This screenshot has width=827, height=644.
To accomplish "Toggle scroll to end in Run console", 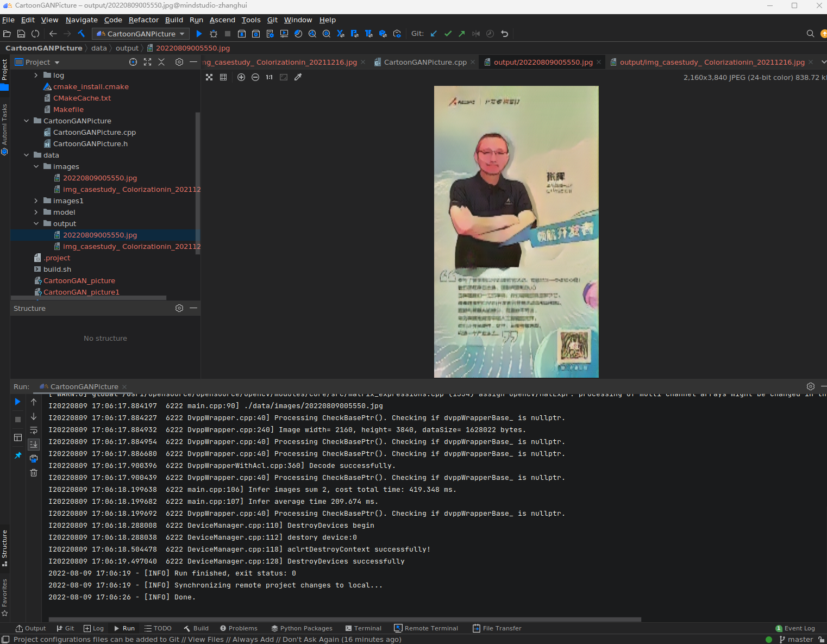I will pyautogui.click(x=34, y=444).
